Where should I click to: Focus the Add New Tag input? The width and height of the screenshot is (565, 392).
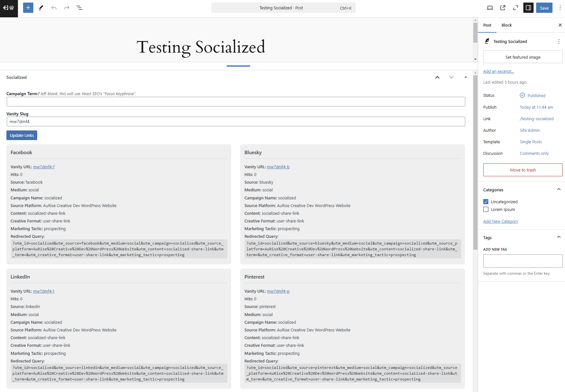(x=523, y=261)
